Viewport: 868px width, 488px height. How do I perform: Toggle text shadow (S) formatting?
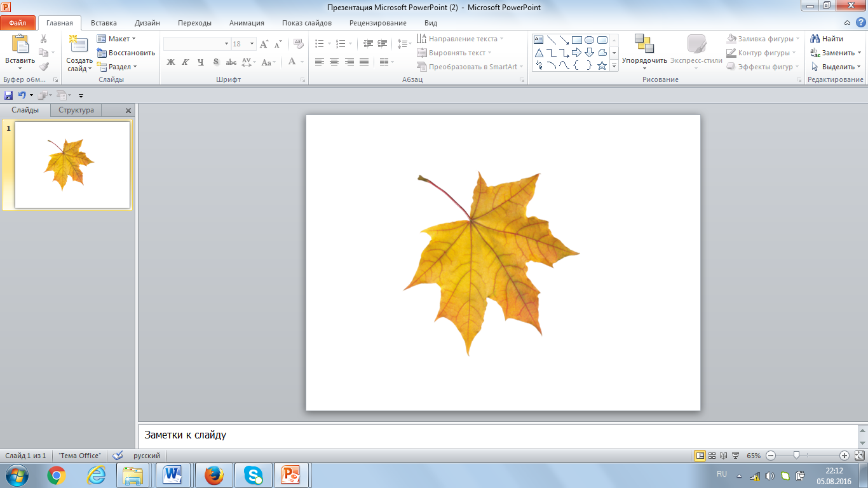coord(216,62)
